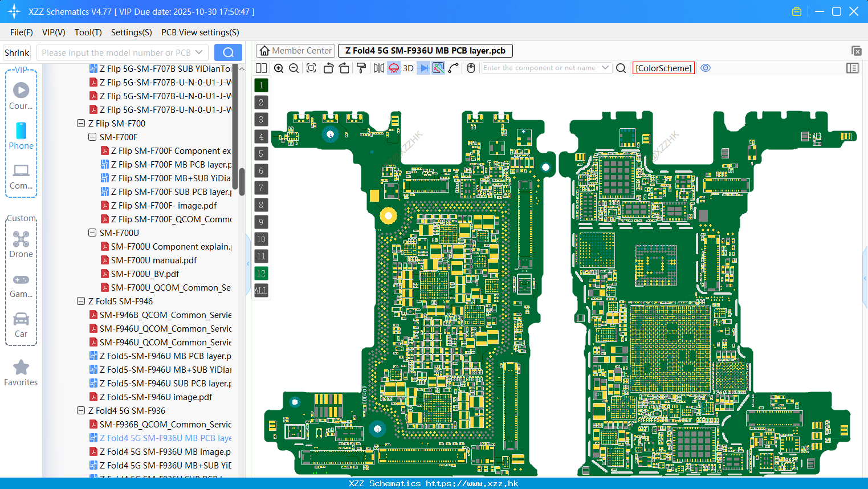Open the Tool(T) menu
Screen dimensions: 868x489
click(x=88, y=32)
